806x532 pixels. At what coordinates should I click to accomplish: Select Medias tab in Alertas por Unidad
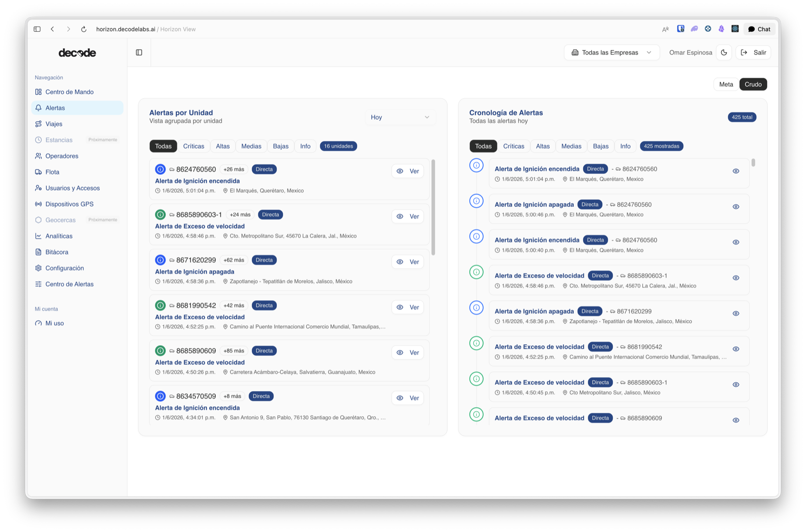(x=251, y=146)
